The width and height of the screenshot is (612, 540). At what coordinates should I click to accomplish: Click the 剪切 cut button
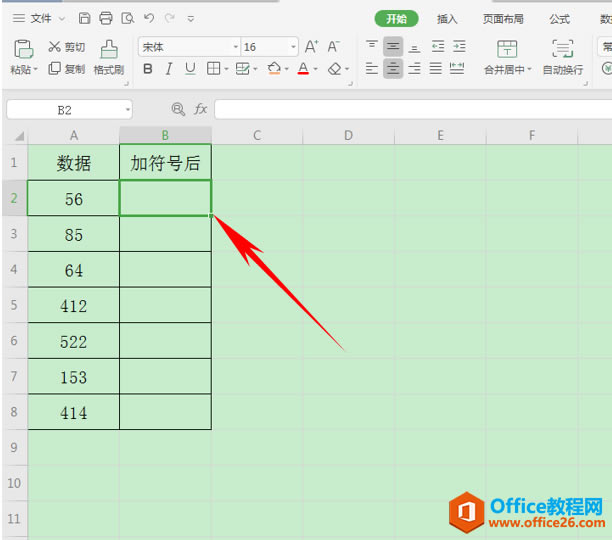click(67, 47)
